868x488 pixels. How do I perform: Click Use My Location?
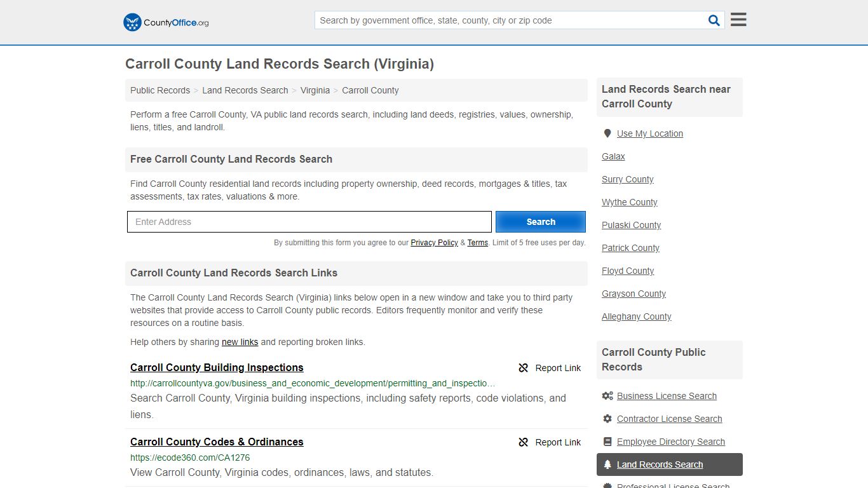(650, 133)
